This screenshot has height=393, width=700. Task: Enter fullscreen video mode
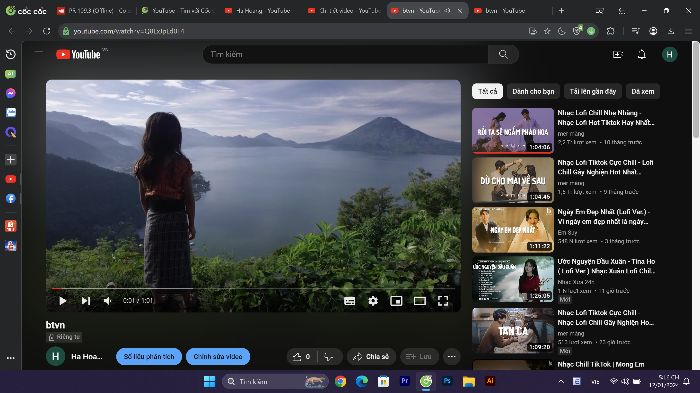[x=443, y=301]
